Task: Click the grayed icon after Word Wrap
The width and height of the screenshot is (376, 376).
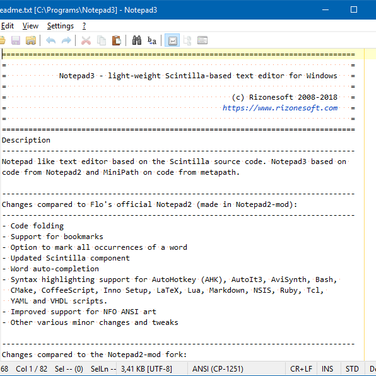Action: point(187,41)
